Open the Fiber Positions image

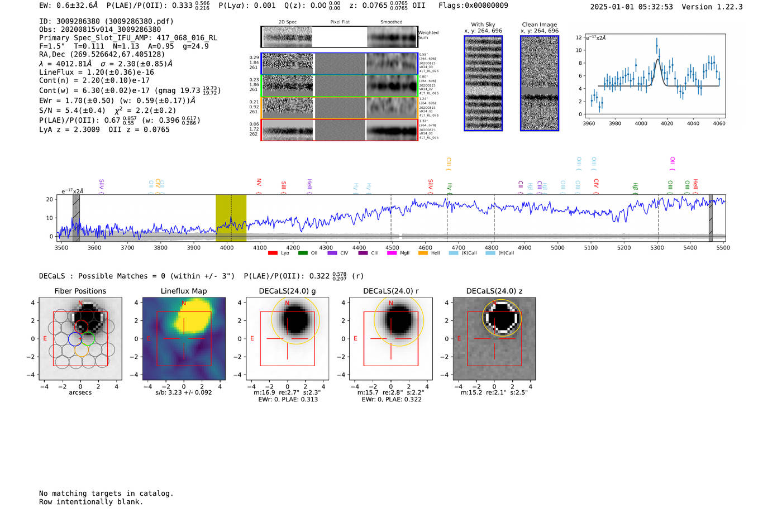pos(80,339)
